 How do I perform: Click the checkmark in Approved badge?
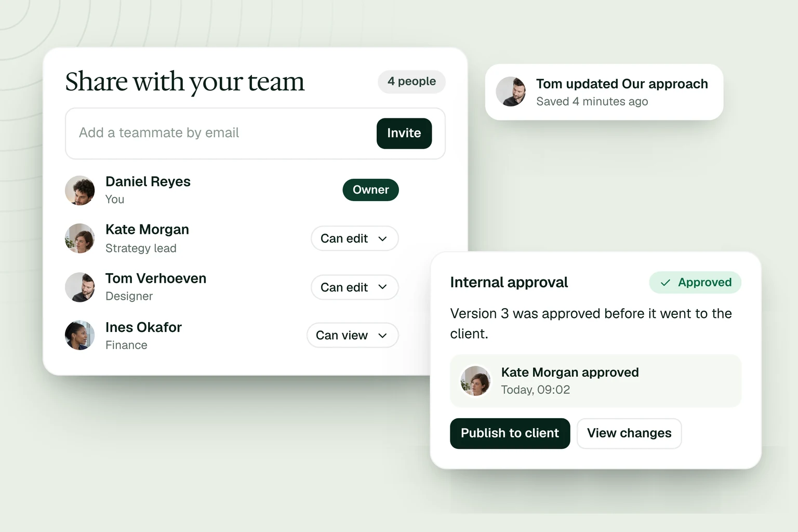point(665,283)
